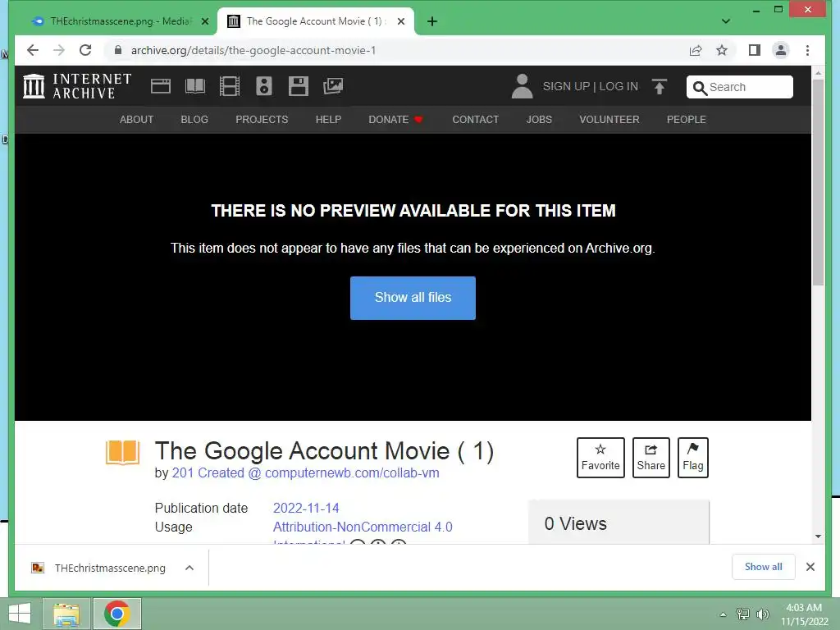Open the Images icon in the header
The image size is (840, 630).
[x=333, y=86]
